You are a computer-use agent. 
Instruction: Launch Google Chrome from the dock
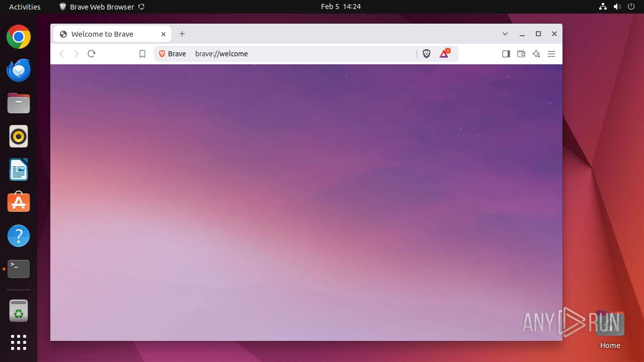click(19, 37)
